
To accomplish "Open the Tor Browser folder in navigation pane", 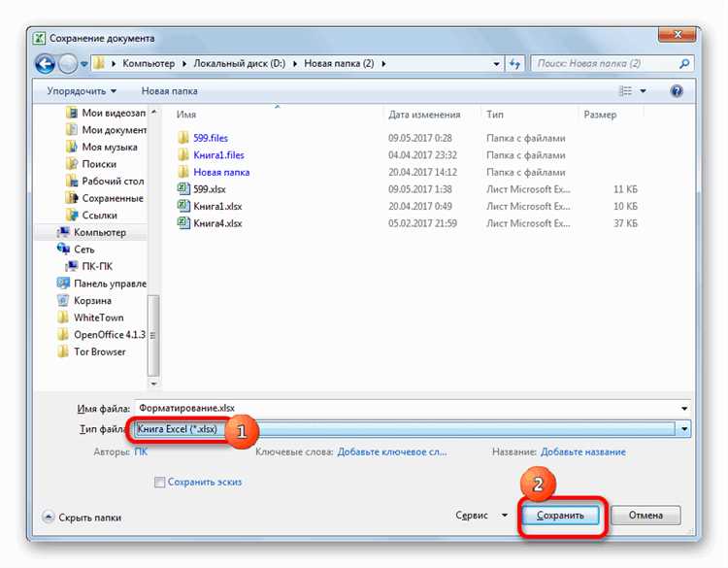I will tap(91, 352).
